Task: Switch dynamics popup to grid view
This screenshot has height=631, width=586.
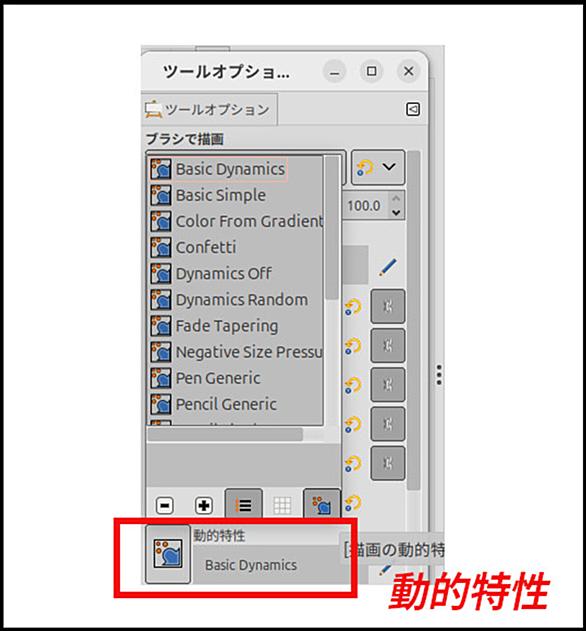Action: click(282, 505)
